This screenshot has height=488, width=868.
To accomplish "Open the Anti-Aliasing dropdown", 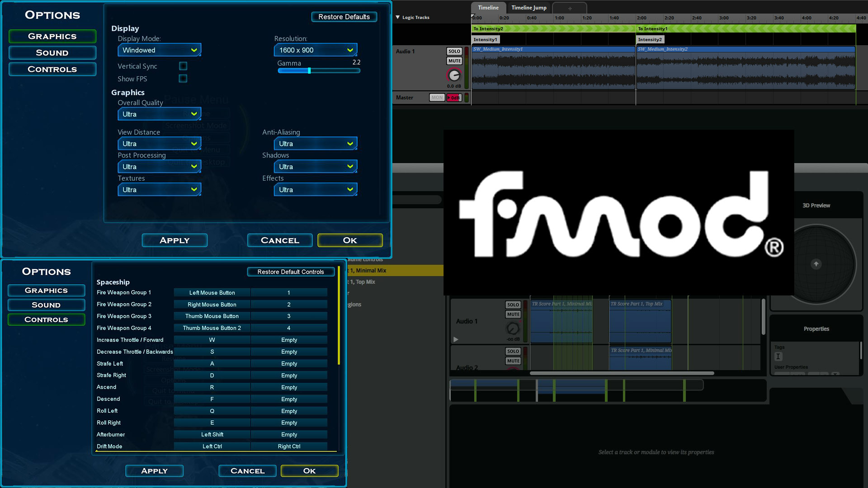I will pos(316,144).
